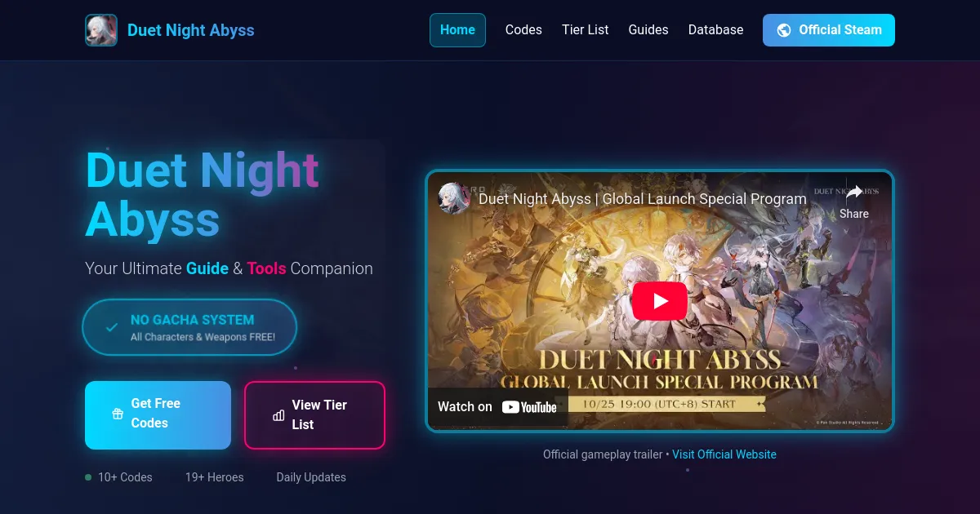
Task: Click the YouTube Share arrow icon
Action: tap(854, 193)
